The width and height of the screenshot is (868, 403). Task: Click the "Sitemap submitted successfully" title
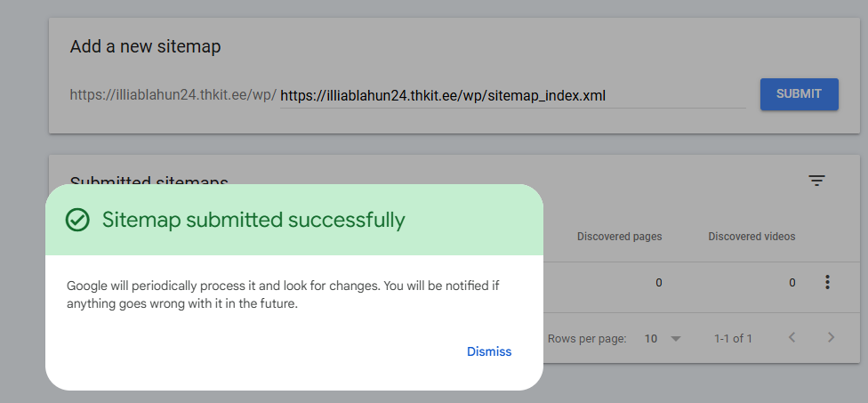point(253,220)
